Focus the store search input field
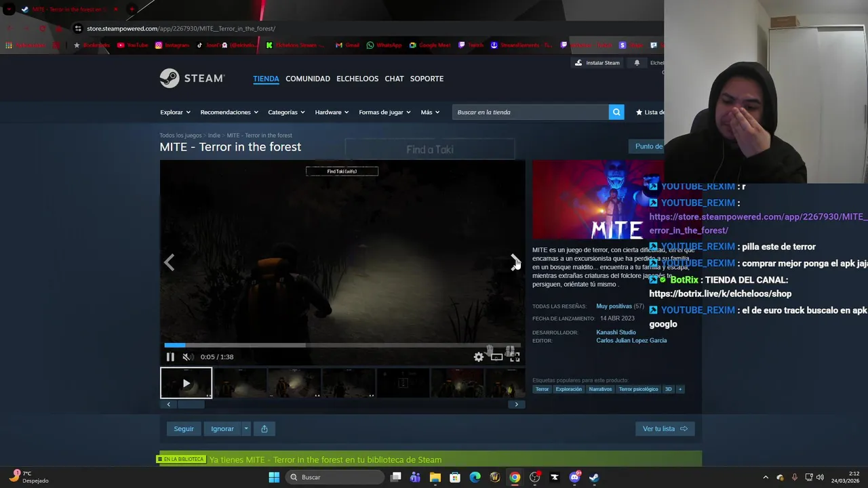868x488 pixels. (530, 112)
